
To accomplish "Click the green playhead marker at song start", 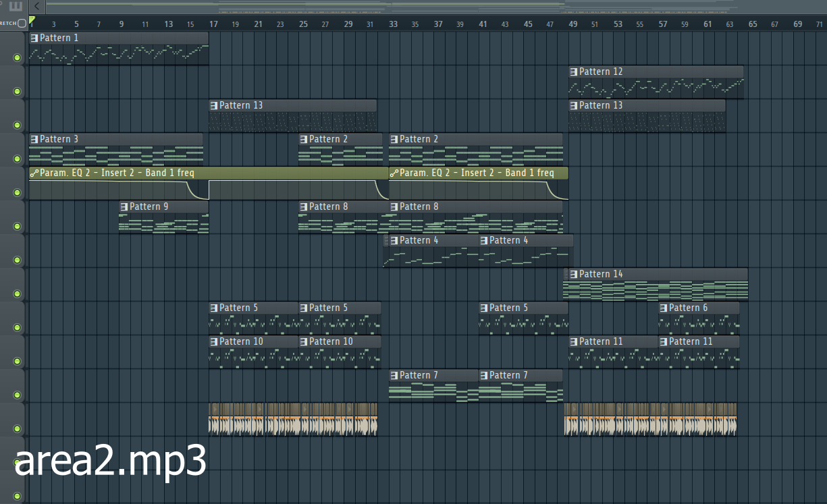I will pos(32,20).
